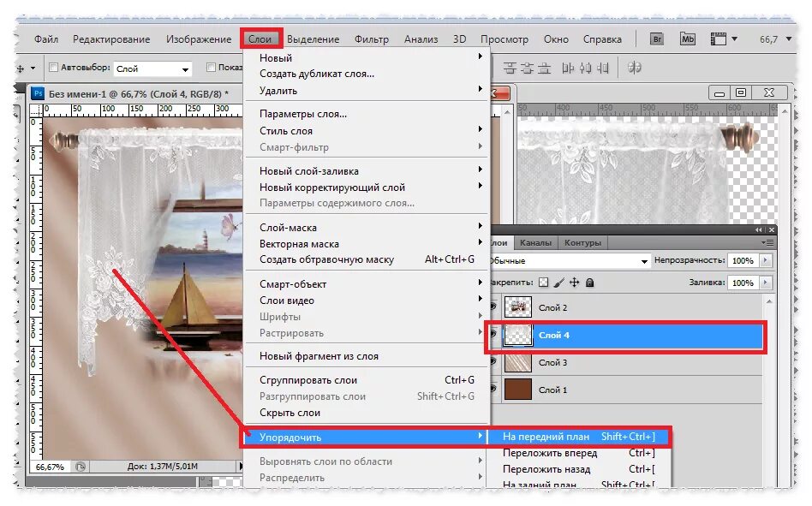The width and height of the screenshot is (812, 506).
Task: Click the 66,67% status bar zoom field
Action: click(51, 467)
